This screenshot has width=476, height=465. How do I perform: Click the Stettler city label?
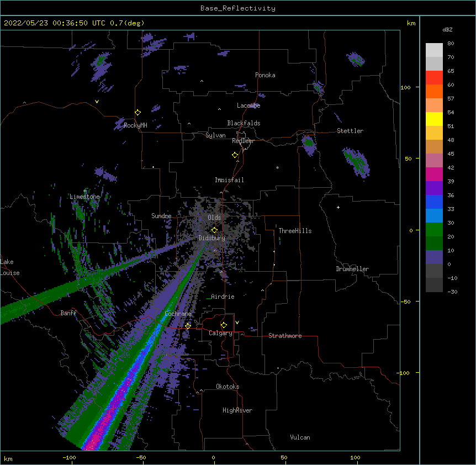[350, 131]
